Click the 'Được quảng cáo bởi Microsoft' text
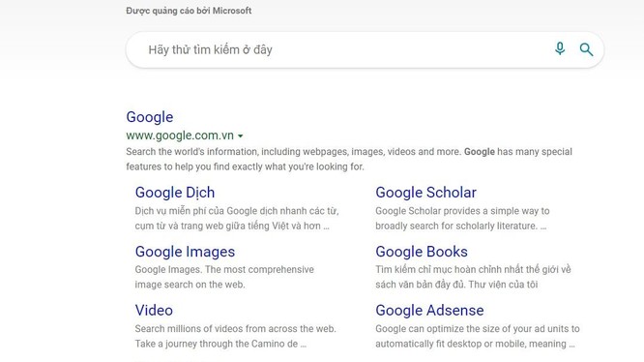This screenshot has width=644, height=362. pyautogui.click(x=189, y=11)
